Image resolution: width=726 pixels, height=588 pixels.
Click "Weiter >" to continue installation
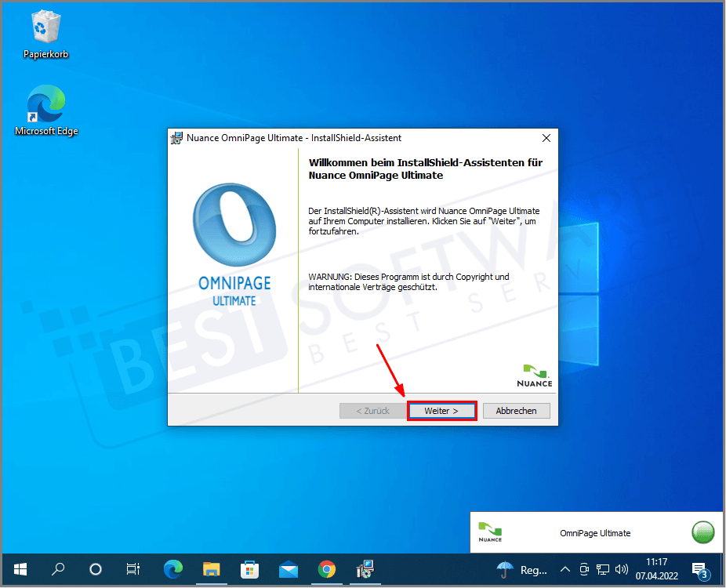point(441,410)
